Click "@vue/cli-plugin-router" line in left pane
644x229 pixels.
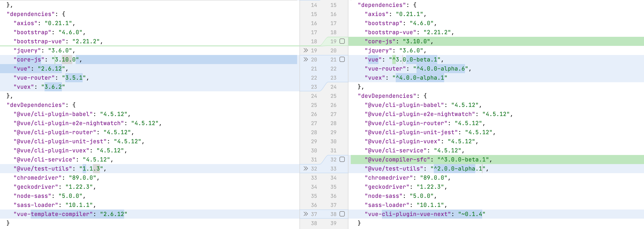pos(74,132)
